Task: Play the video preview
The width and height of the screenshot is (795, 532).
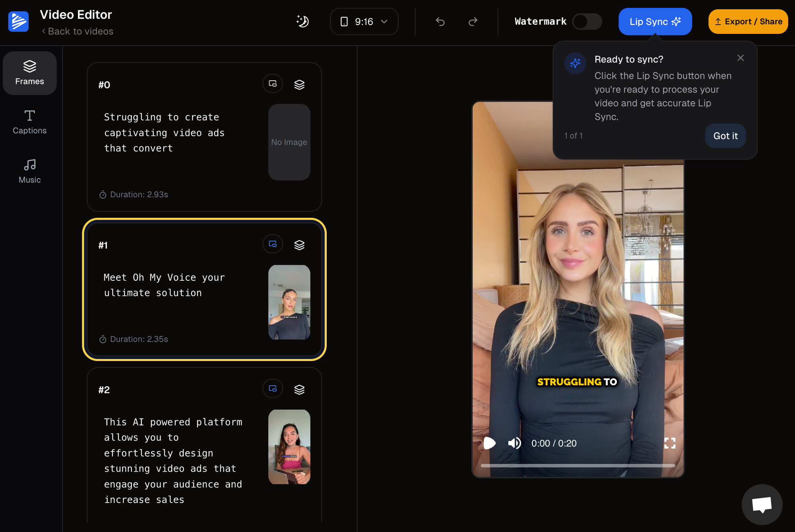Action: coord(489,443)
